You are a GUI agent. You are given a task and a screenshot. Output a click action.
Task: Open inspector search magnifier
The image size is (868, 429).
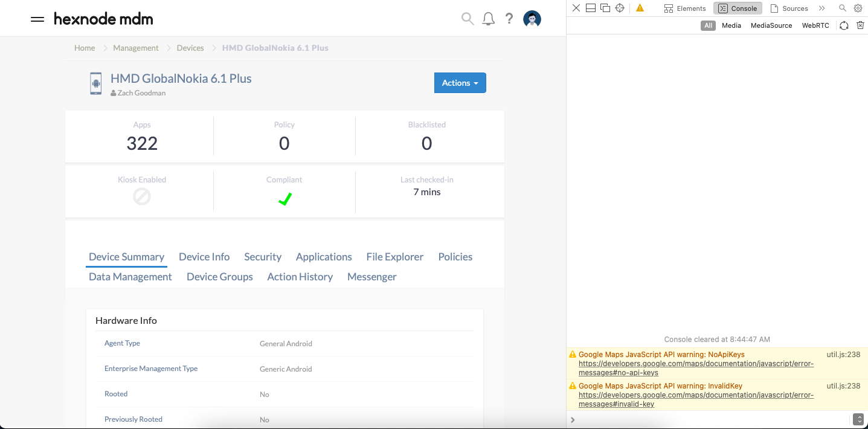pyautogui.click(x=843, y=8)
